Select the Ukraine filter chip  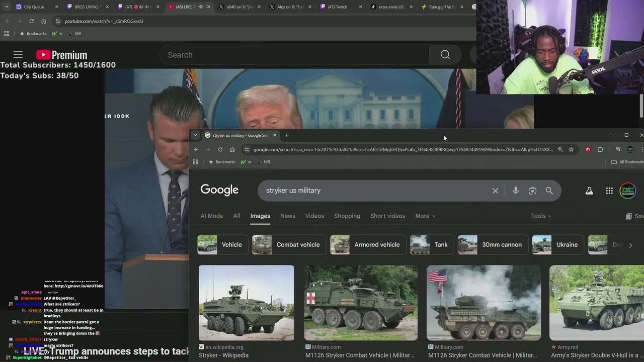[x=557, y=245]
